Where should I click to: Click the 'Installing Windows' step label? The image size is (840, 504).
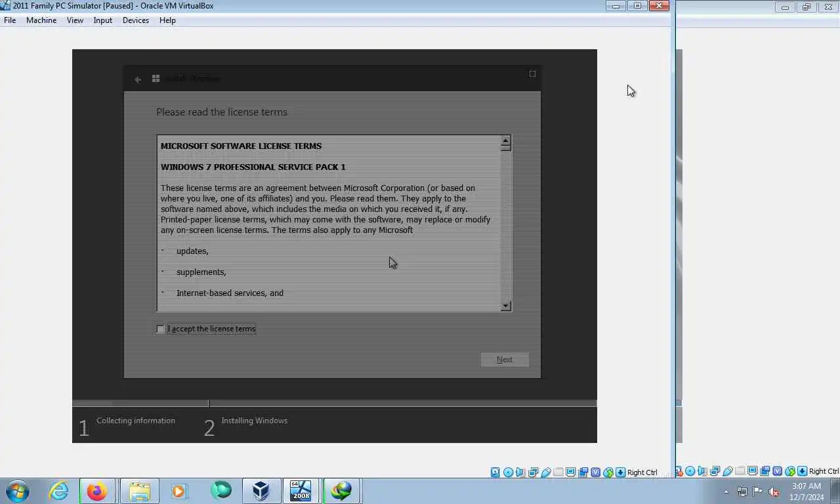point(255,421)
